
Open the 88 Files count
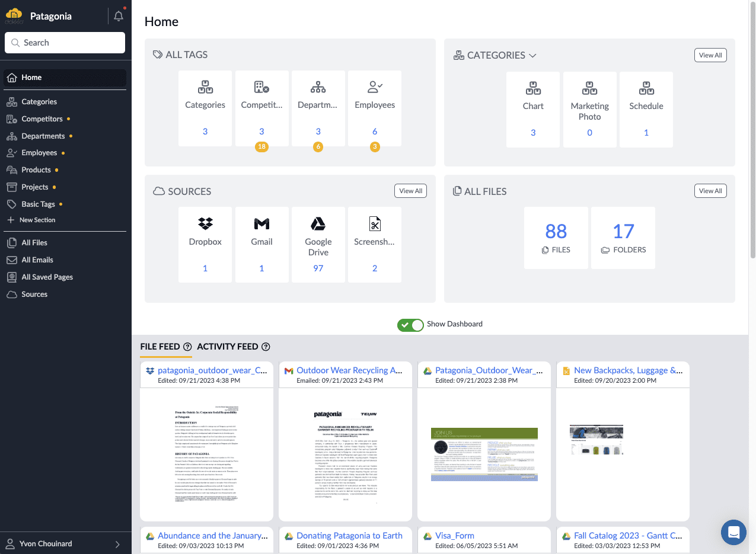tap(556, 231)
